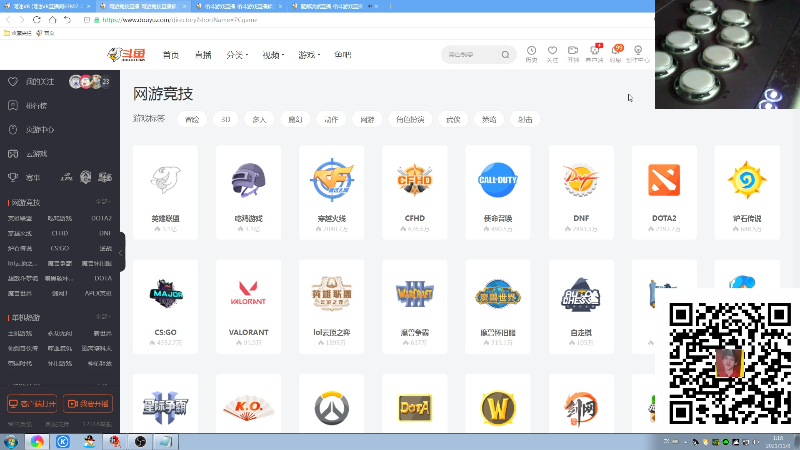This screenshot has height=450, width=800.
Task: Open the CS:GO Major game card
Action: pos(165,307)
